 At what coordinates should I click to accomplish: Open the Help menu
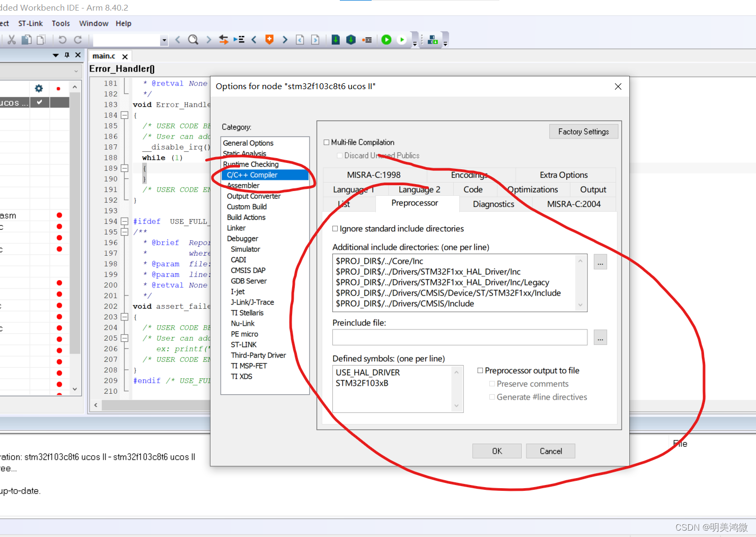point(124,23)
